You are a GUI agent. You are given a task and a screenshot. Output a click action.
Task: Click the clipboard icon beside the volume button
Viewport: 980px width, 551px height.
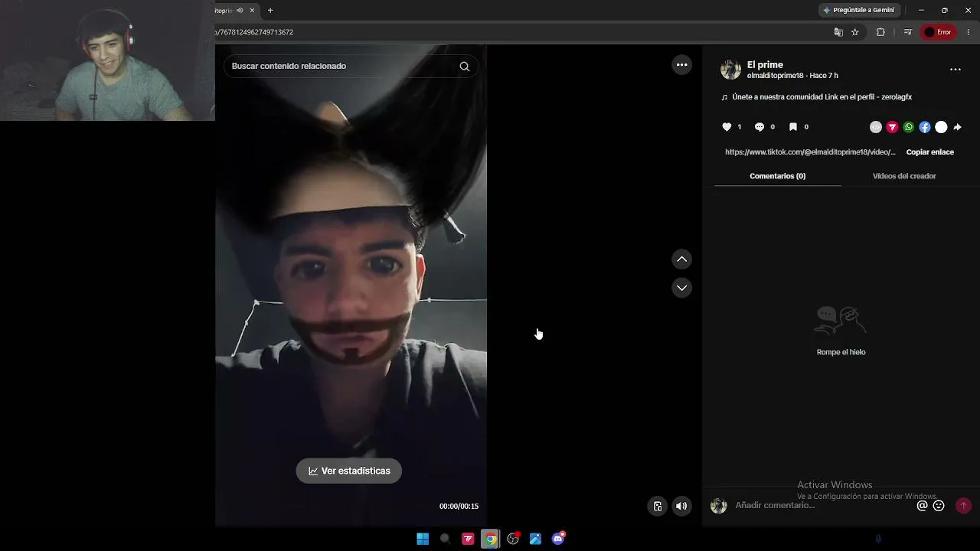click(657, 506)
